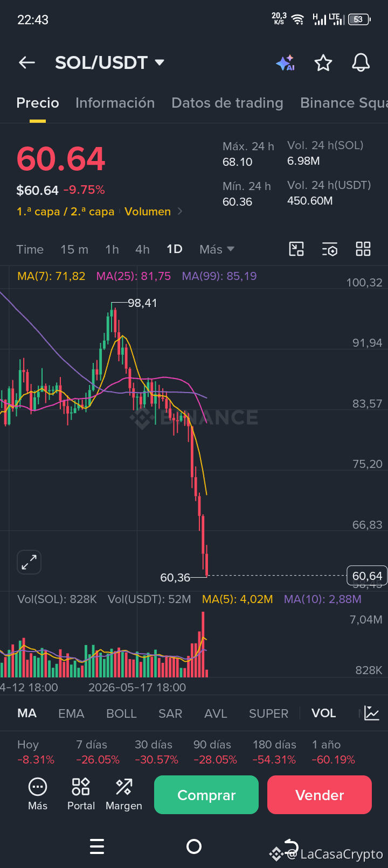
Task: Open the Volumen tag link
Action: pos(148,212)
